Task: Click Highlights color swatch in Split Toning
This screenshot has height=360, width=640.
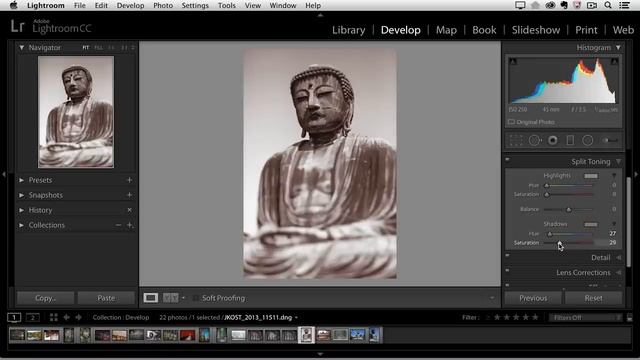Action: 591,176
